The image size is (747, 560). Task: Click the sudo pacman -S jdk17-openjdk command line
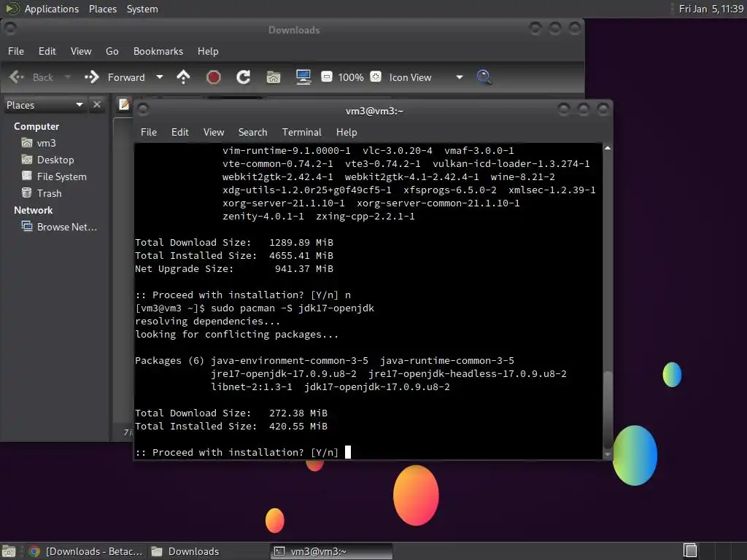click(x=255, y=308)
